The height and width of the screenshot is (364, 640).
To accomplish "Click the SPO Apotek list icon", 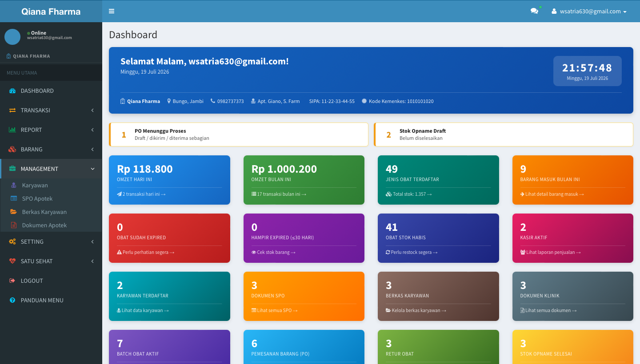I will 13,198.
